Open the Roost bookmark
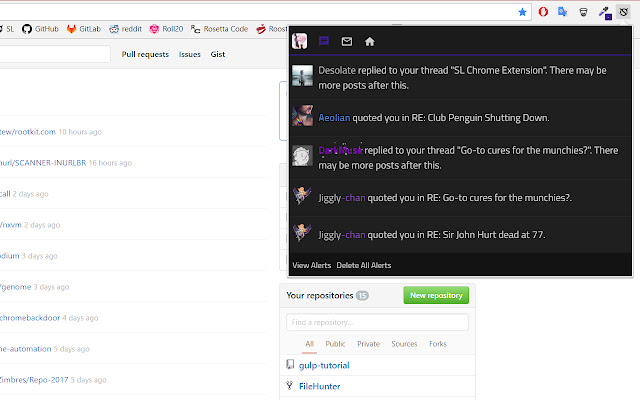This screenshot has height=400, width=640. click(x=272, y=29)
